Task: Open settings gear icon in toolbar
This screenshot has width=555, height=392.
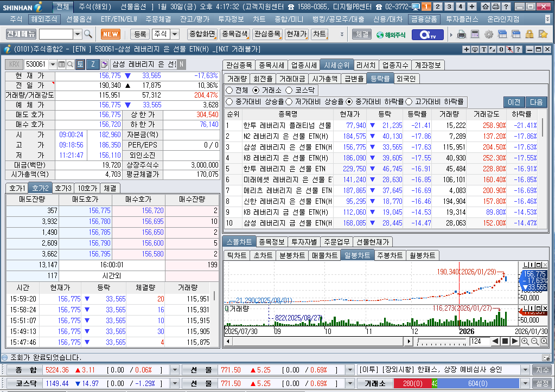Action: [489, 34]
